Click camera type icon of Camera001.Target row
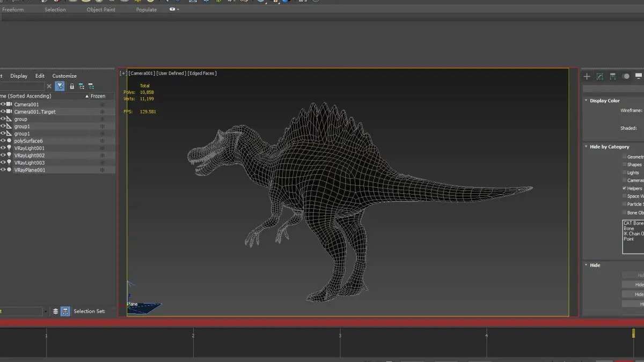The image size is (644, 362). [x=9, y=112]
